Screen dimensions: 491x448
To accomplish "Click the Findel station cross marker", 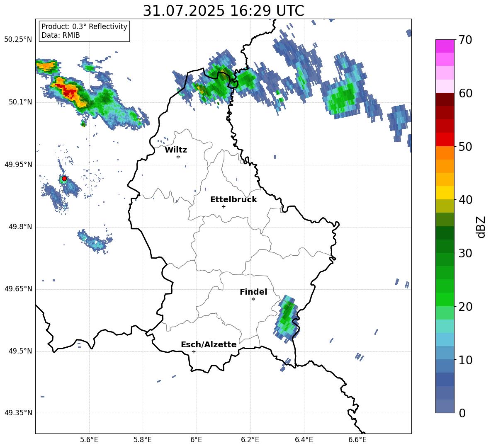I will (x=253, y=299).
